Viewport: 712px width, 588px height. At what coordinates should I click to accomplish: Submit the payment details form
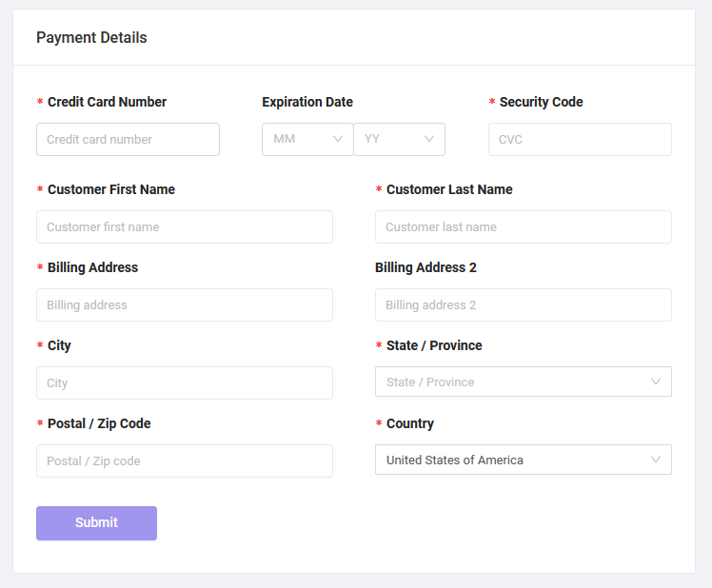pos(96,523)
